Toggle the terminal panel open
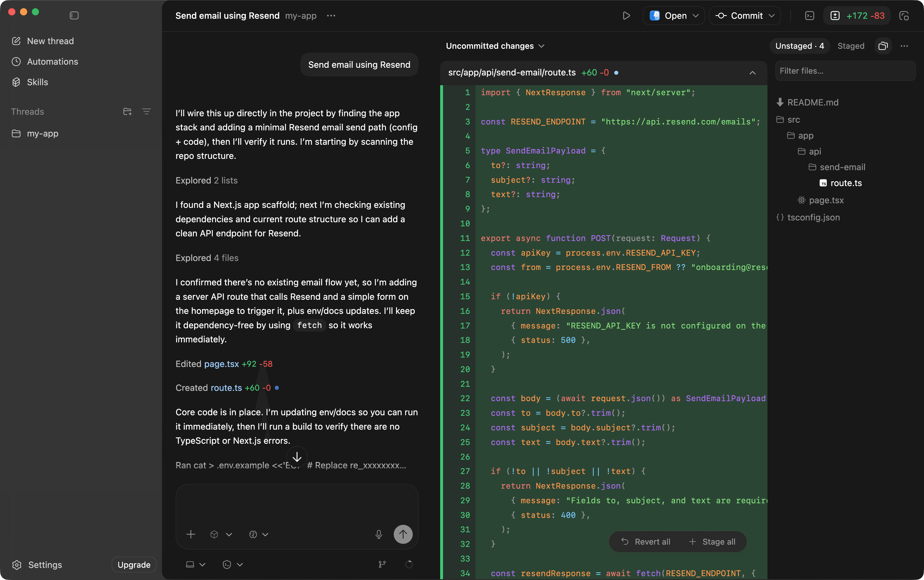 tap(809, 15)
